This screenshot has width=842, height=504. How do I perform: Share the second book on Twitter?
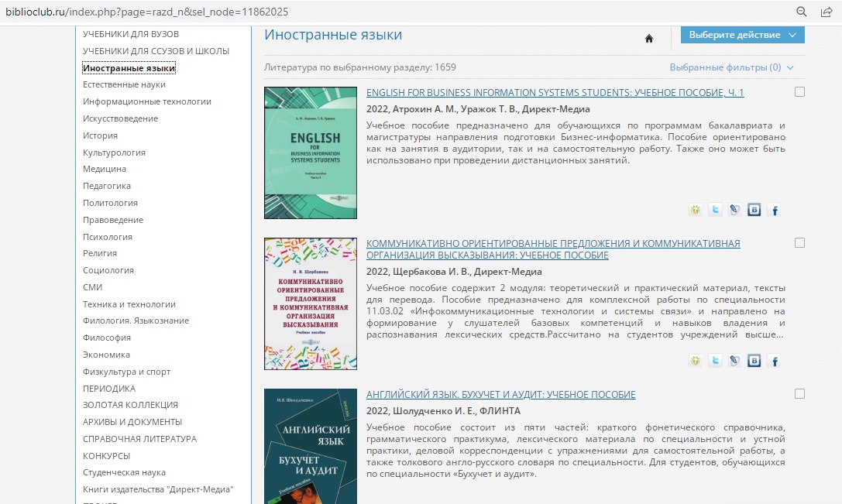click(x=715, y=361)
